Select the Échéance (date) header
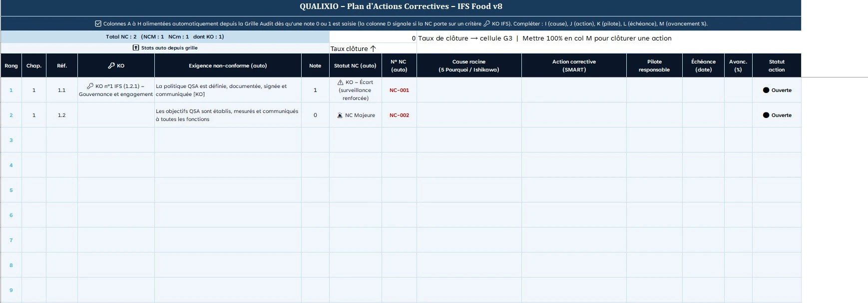This screenshot has width=868, height=303. [703, 65]
